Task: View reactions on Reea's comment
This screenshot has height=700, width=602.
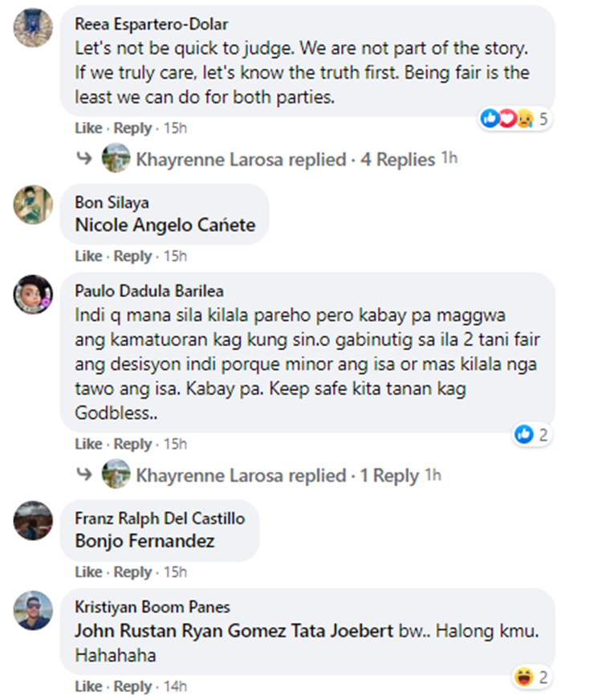Action: (x=517, y=119)
